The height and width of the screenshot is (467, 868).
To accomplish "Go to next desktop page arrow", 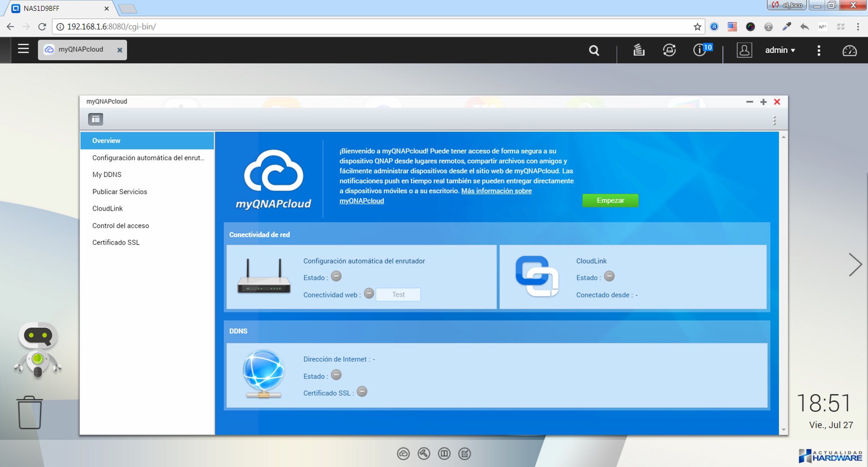I will [855, 265].
